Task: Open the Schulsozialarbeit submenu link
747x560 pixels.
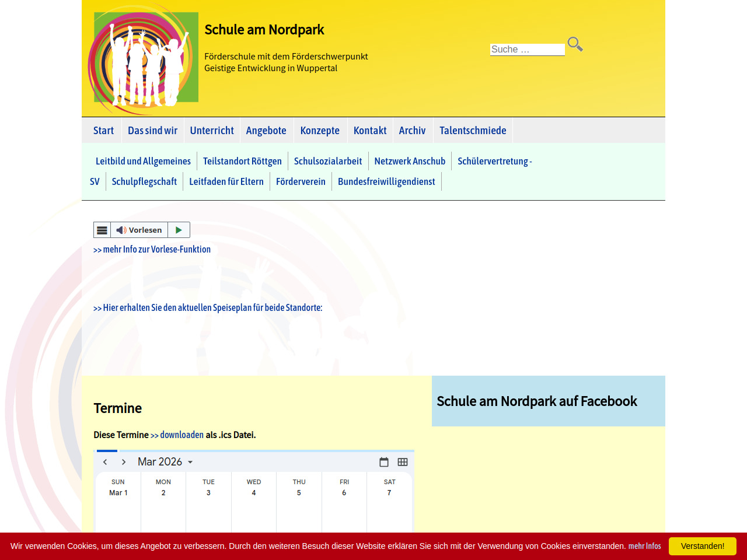Action: (328, 162)
